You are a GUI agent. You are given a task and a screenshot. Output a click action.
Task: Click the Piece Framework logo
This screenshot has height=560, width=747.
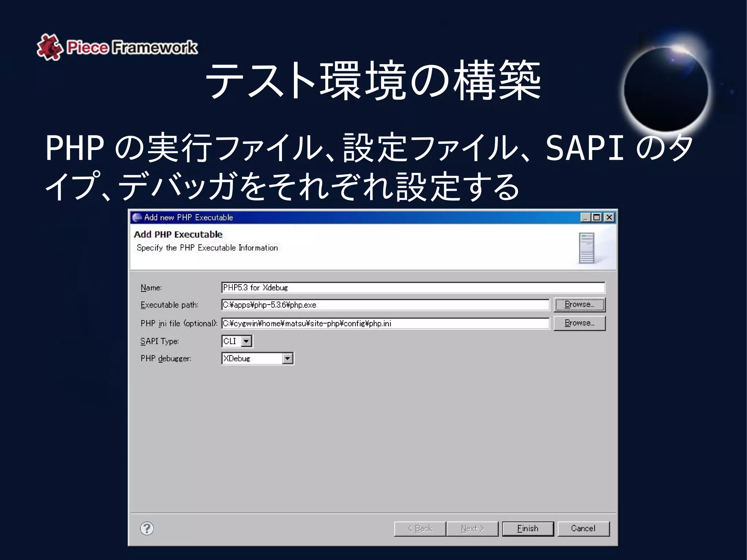pos(117,47)
